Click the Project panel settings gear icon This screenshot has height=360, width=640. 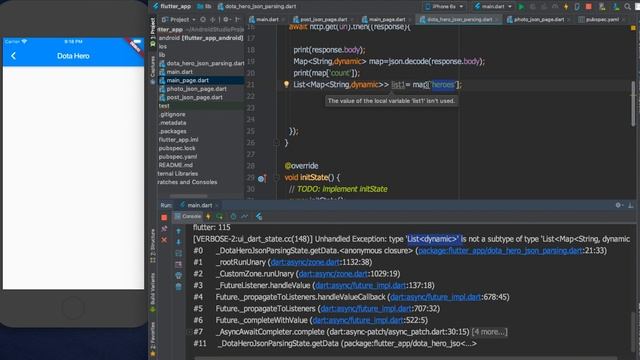pos(226,19)
